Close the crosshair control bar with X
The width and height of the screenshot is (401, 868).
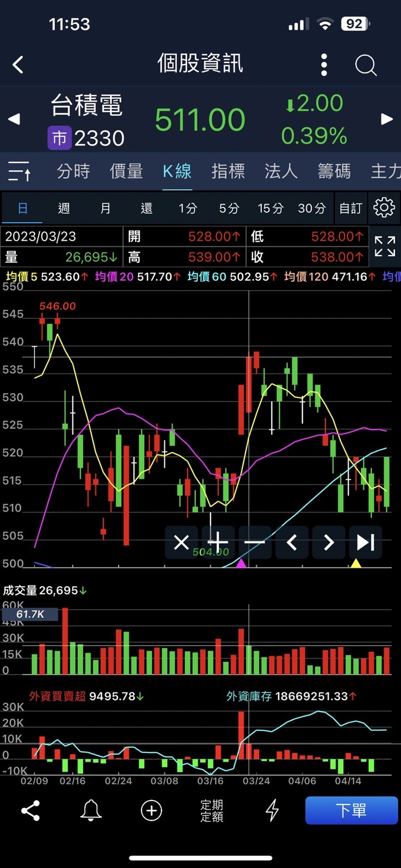[x=181, y=542]
